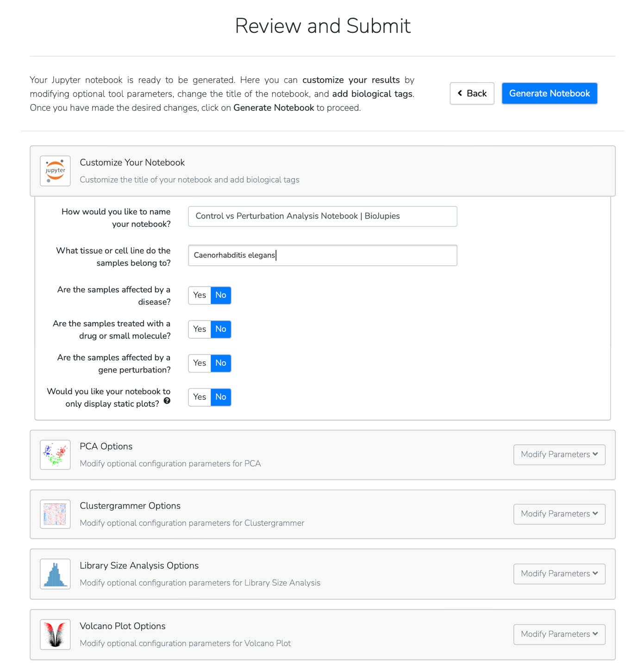Open Modify Parameters for Volcano Plot

coord(559,634)
